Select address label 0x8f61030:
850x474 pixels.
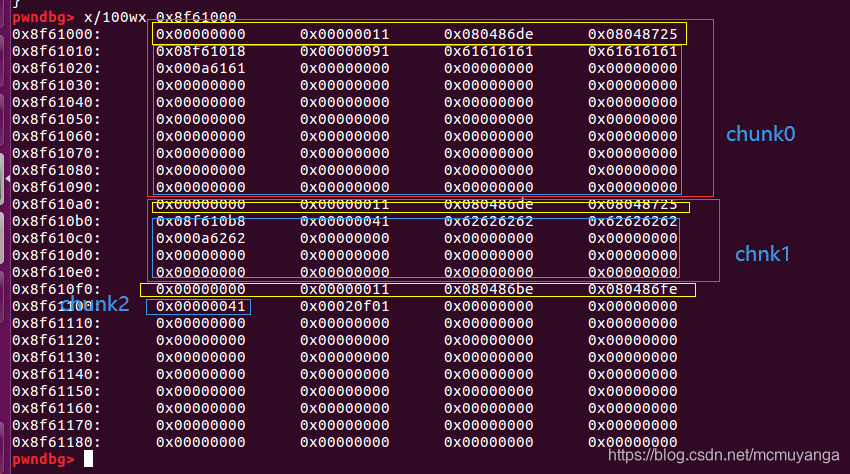(x=56, y=85)
